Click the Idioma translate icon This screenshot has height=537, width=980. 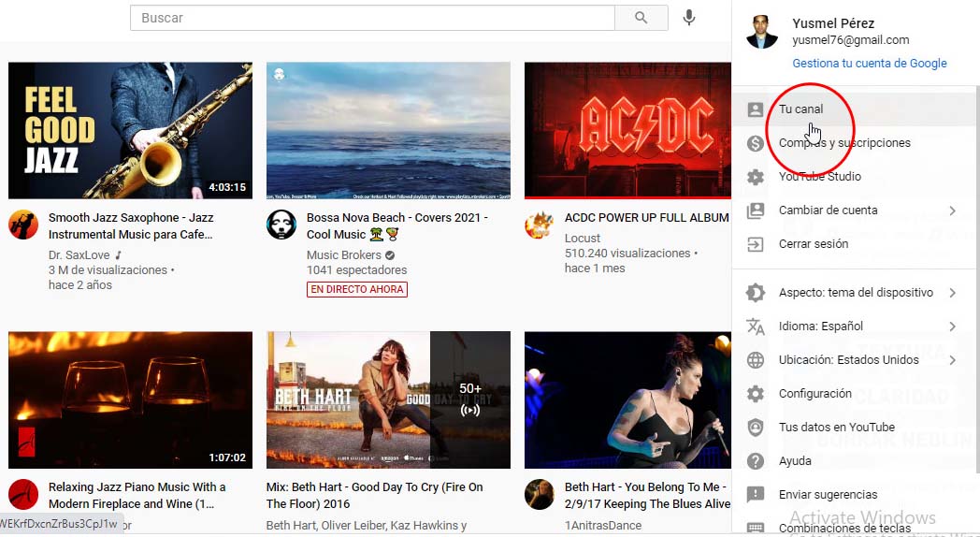point(755,327)
